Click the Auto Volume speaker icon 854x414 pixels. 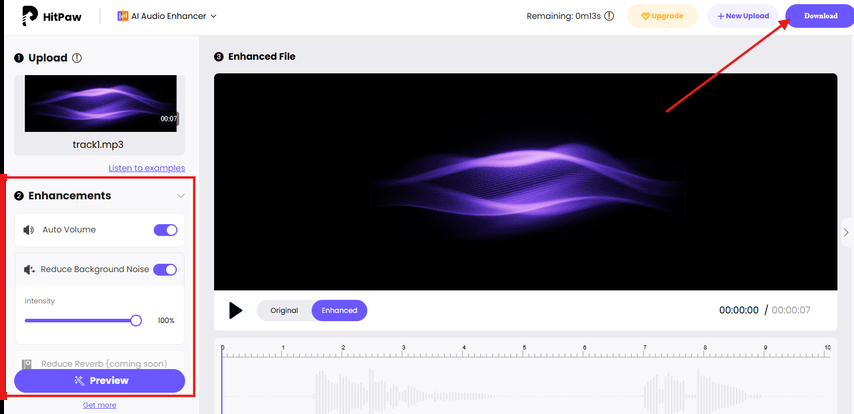click(x=29, y=230)
